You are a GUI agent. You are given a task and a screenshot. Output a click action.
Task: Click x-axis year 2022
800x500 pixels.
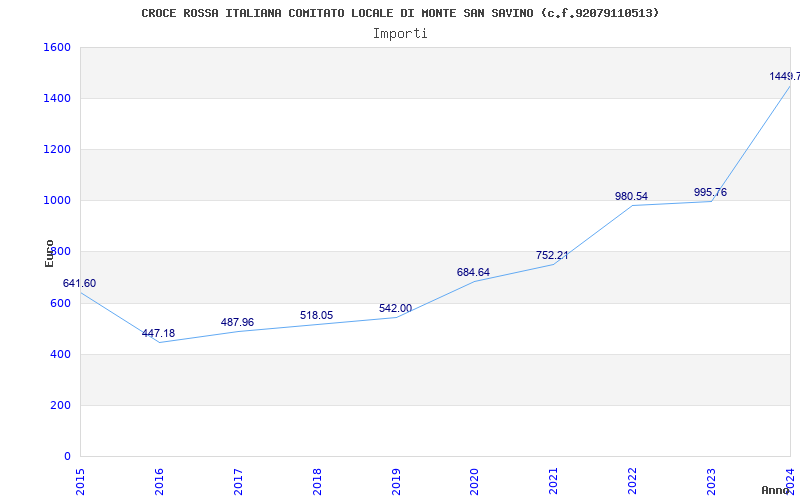tap(633, 482)
